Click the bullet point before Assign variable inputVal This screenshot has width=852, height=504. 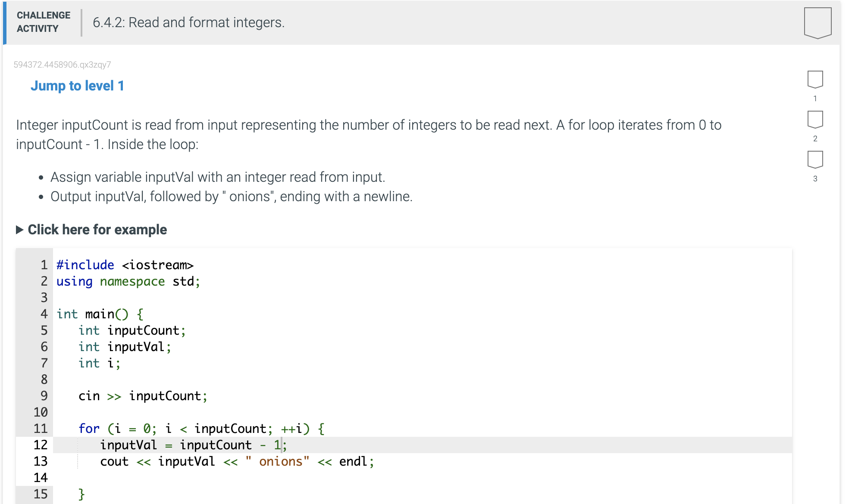(x=41, y=177)
